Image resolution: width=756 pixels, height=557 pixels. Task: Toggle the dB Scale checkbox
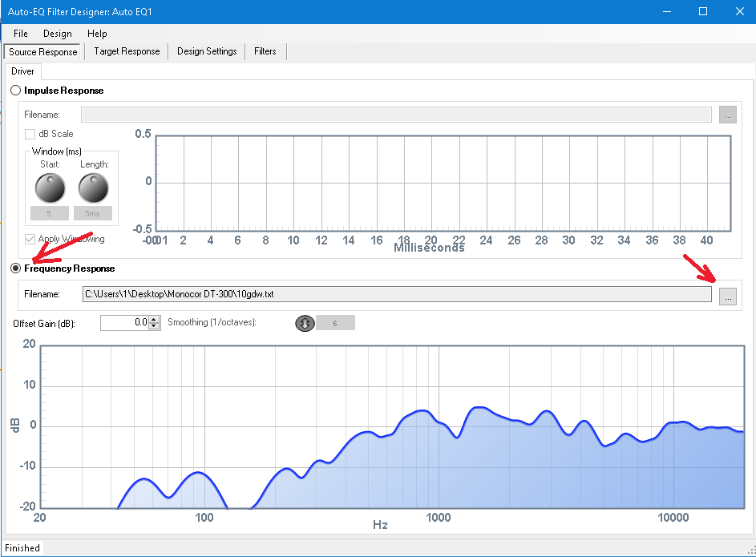coord(30,134)
